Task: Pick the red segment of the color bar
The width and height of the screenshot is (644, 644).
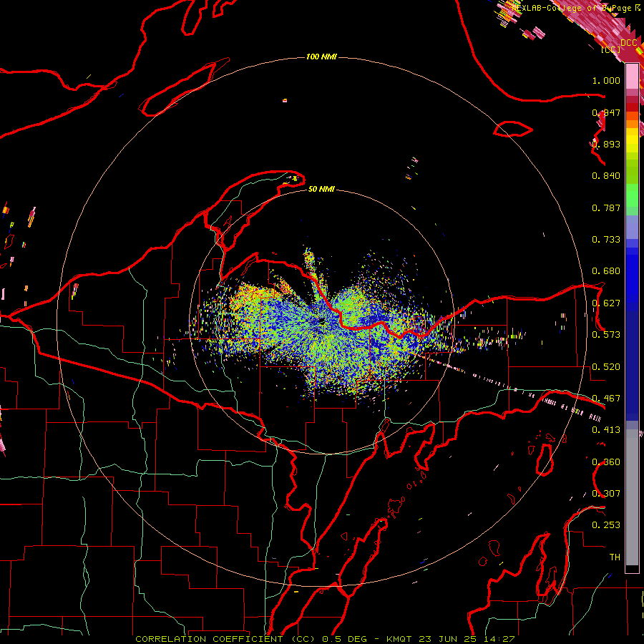Action: pos(632,107)
